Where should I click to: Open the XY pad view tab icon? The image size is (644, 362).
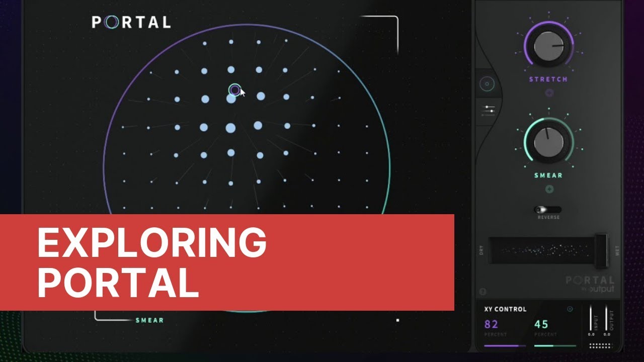487,83
